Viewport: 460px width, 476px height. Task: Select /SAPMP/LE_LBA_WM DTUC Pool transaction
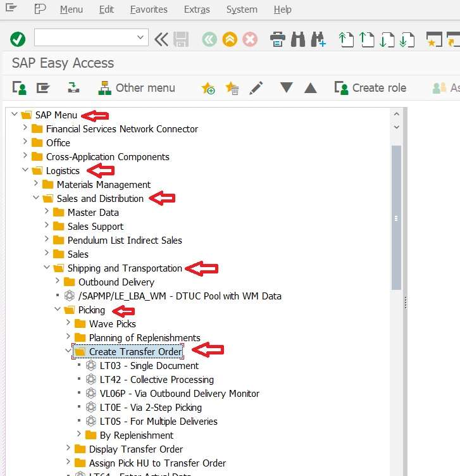[180, 296]
